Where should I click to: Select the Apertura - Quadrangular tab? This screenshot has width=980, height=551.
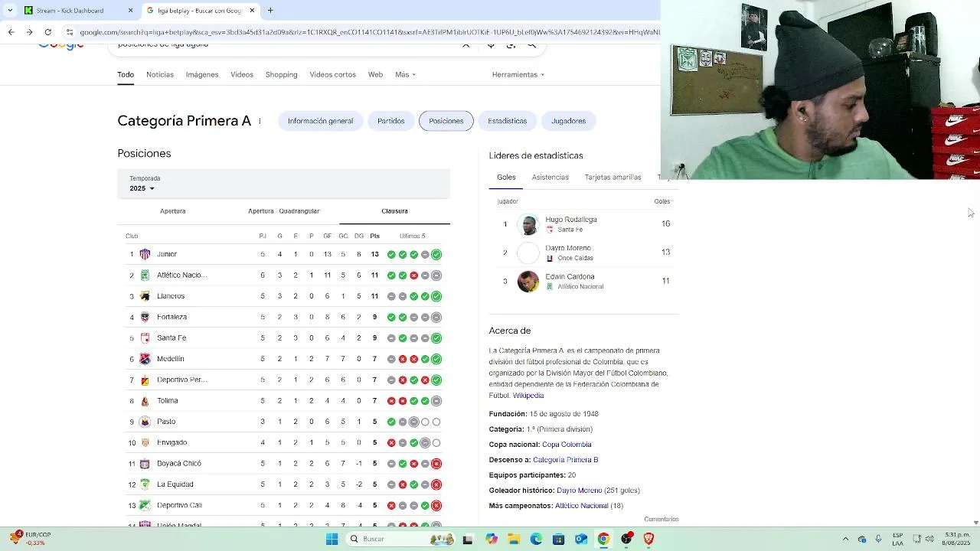[x=283, y=211]
